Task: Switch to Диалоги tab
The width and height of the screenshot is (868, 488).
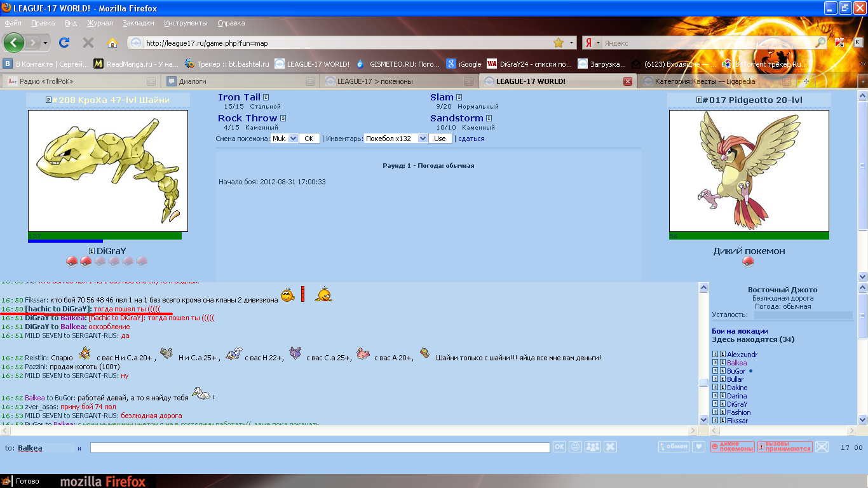Action: click(x=239, y=81)
